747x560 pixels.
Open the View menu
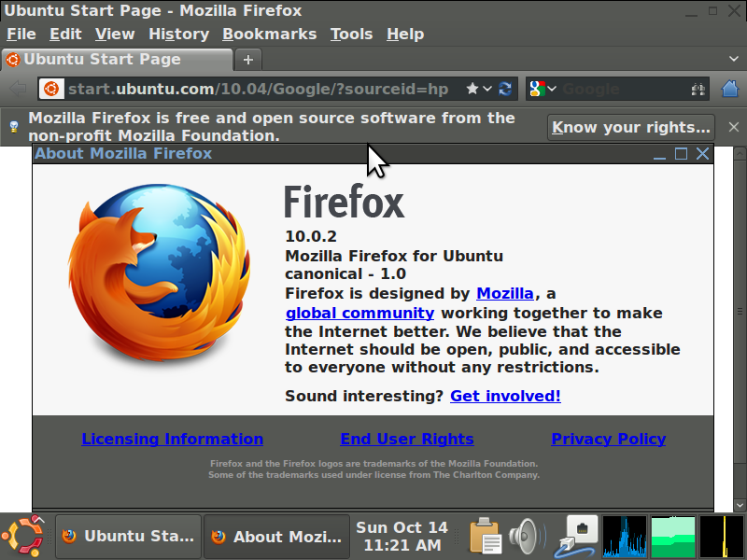[x=115, y=35]
